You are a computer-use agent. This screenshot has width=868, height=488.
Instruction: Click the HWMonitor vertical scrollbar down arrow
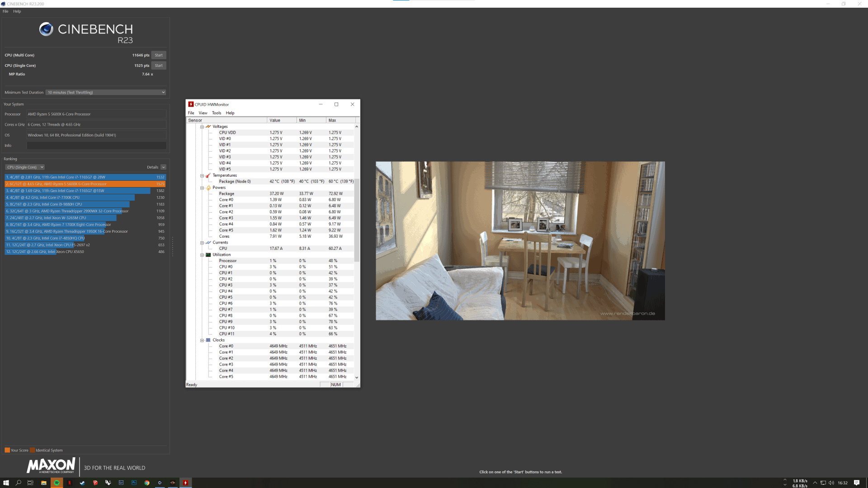pos(357,378)
